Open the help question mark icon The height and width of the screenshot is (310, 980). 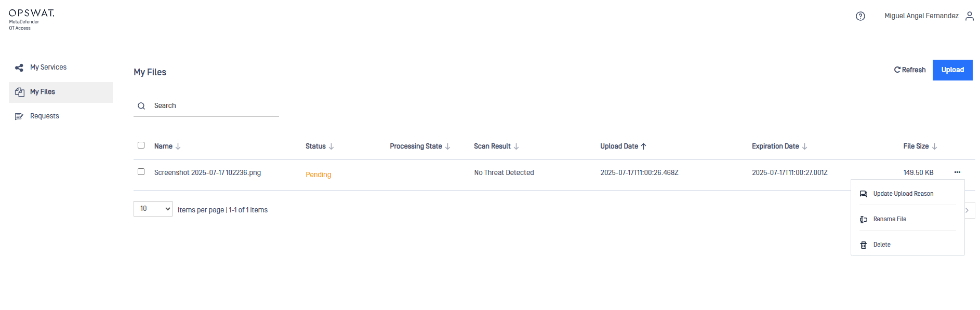pyautogui.click(x=860, y=16)
